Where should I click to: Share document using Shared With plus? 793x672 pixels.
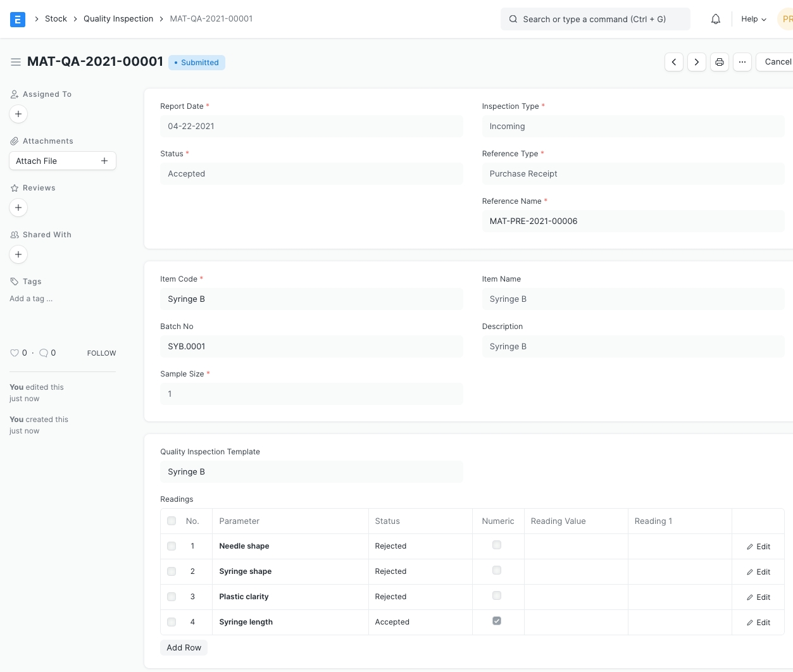pos(18,254)
